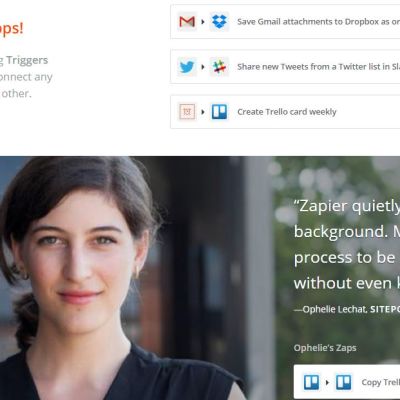The height and width of the screenshot is (400, 400).
Task: Click the Twitter bird icon
Action: tap(187, 67)
